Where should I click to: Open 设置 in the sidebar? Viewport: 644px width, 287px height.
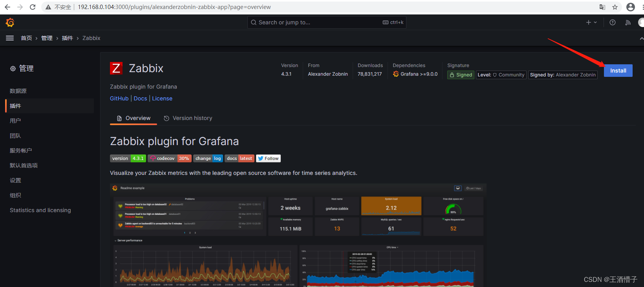(49, 180)
